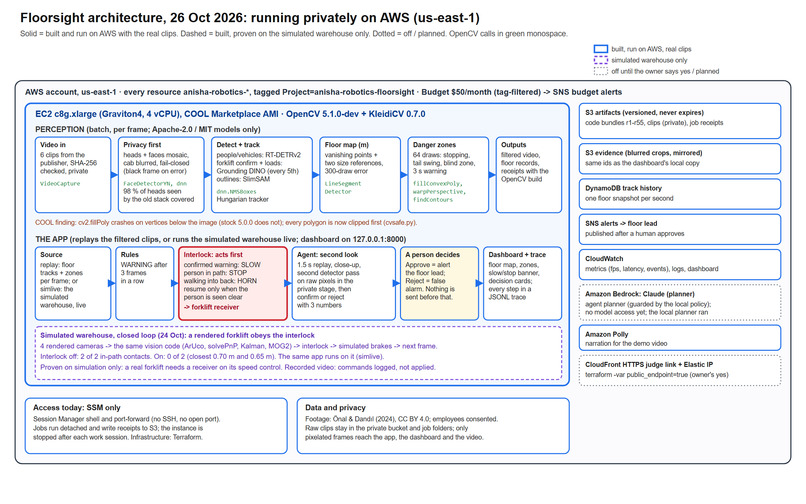The width and height of the screenshot is (806, 504).
Task: Click the 'DynamoDB track history' title
Action: click(x=624, y=188)
